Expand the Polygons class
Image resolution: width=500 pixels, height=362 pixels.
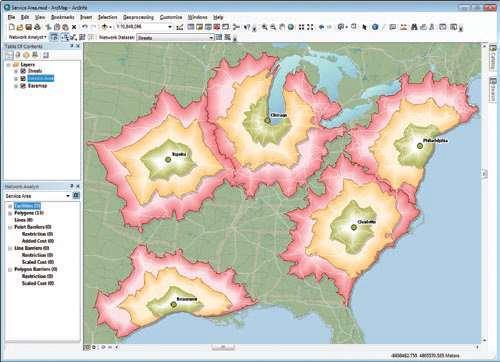pos(10,213)
